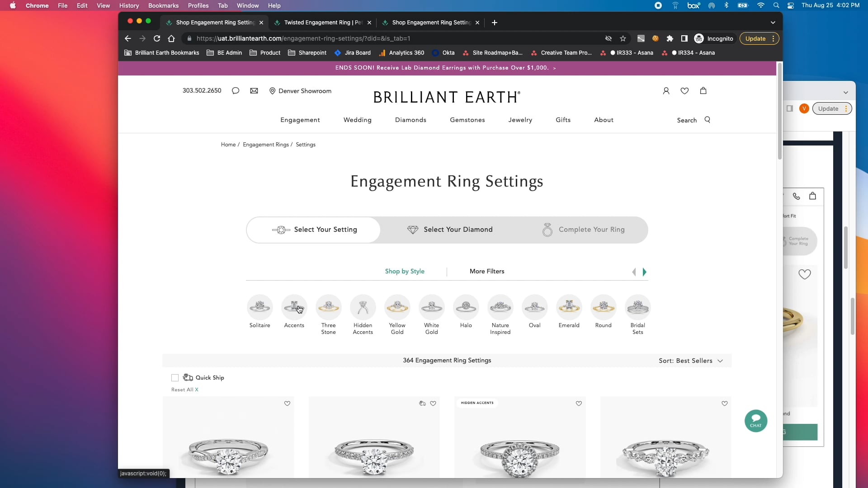Choose the Three Stone style icon

pos(329,307)
